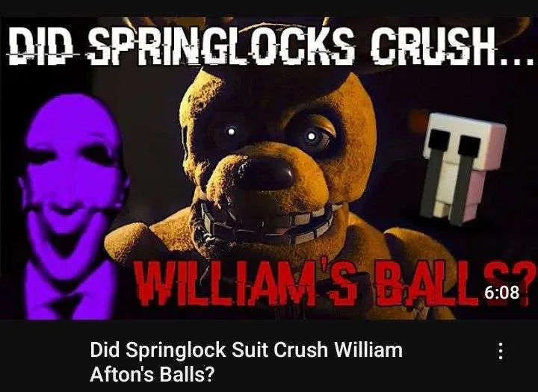Open the video titled Did Springlock Suit Crush
The image size is (538, 392).
tap(246, 362)
